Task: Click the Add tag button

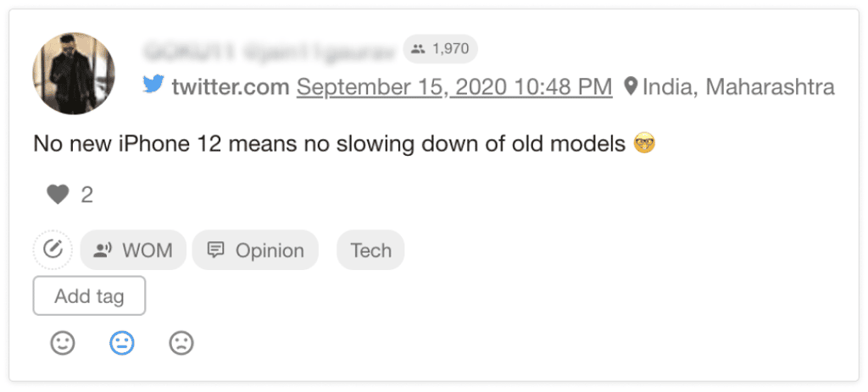Action: (89, 295)
